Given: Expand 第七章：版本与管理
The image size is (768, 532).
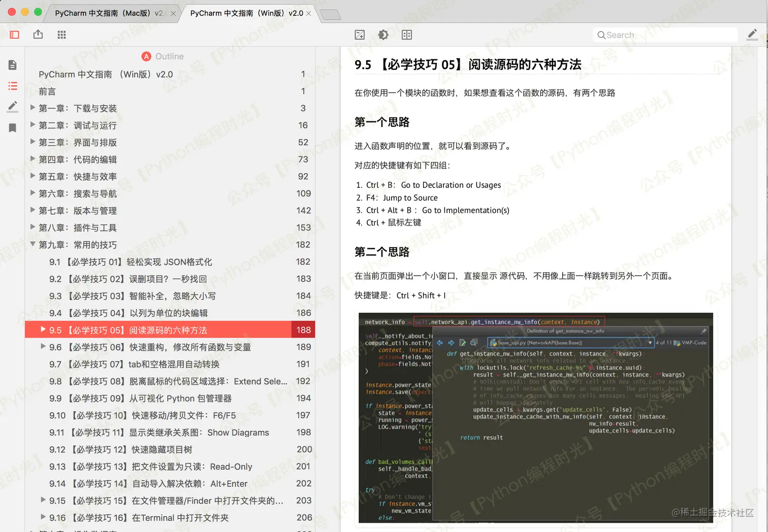Looking at the screenshot, I should (x=33, y=210).
